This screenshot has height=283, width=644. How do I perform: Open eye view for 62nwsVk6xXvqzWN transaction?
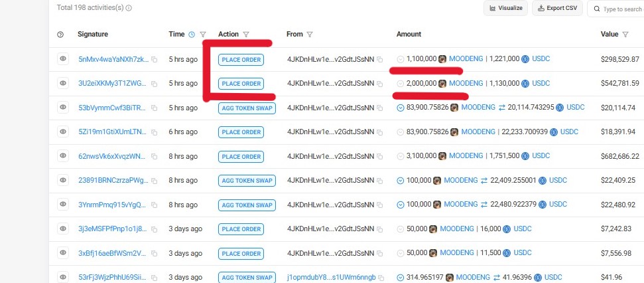click(63, 156)
